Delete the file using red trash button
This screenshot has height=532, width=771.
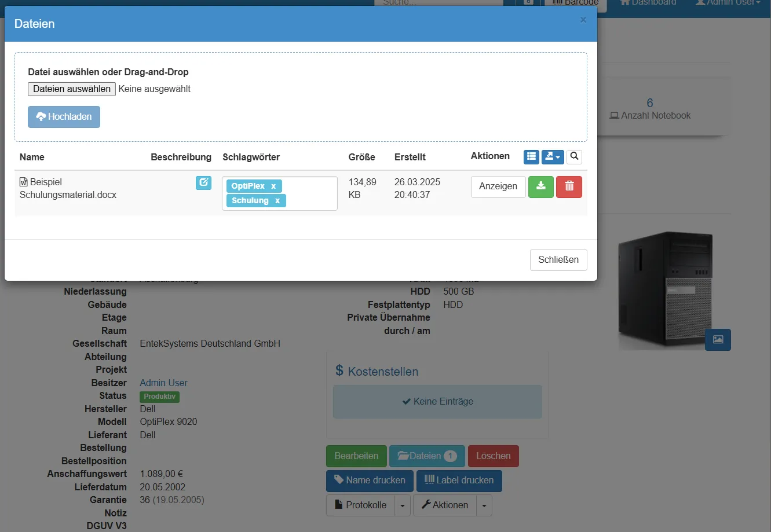click(569, 186)
